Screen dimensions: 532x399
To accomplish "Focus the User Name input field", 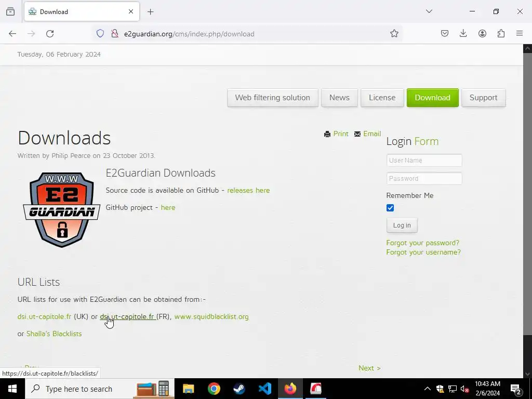I will [x=424, y=160].
